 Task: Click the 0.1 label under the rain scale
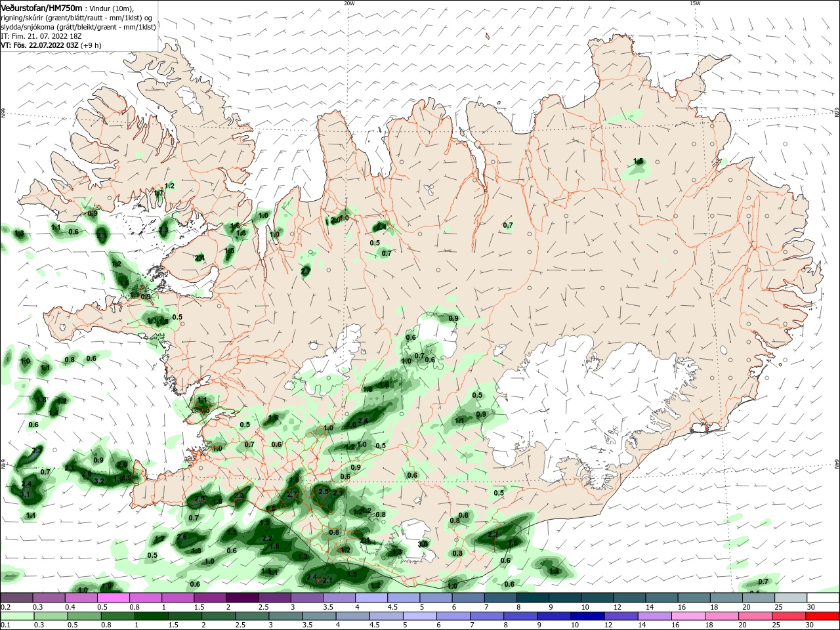click(5, 625)
